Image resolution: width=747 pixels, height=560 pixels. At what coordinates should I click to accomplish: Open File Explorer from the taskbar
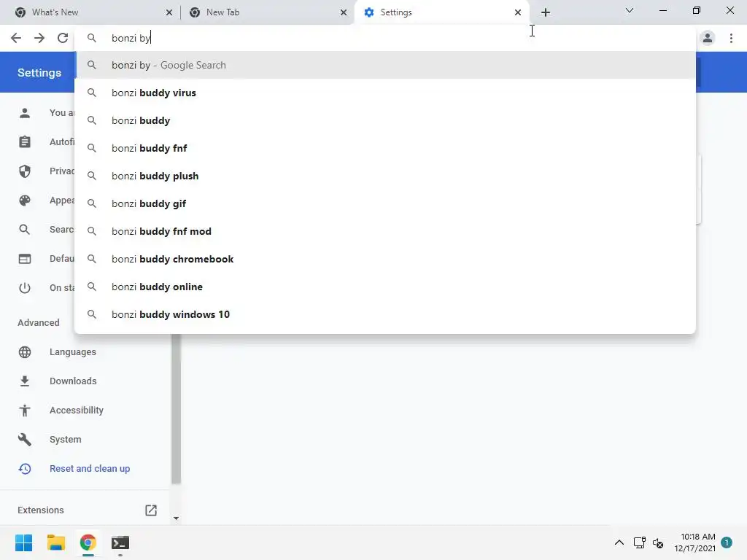(55, 542)
